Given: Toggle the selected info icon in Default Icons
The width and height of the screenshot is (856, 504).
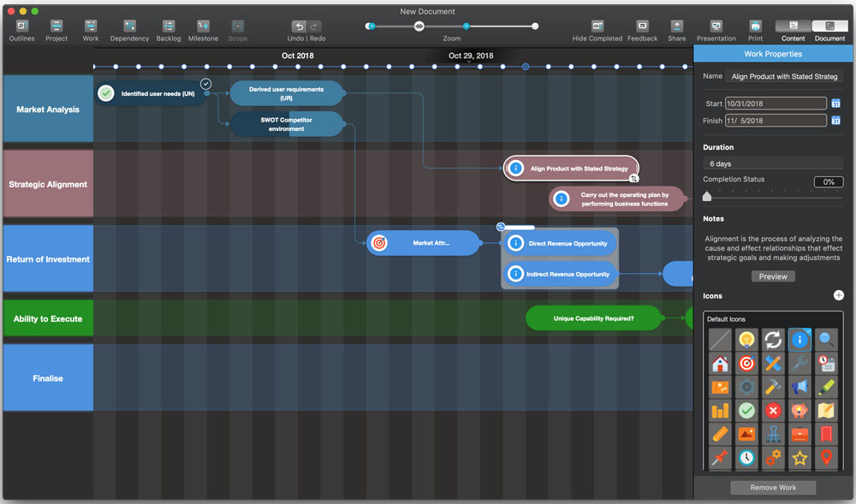Looking at the screenshot, I should [800, 340].
